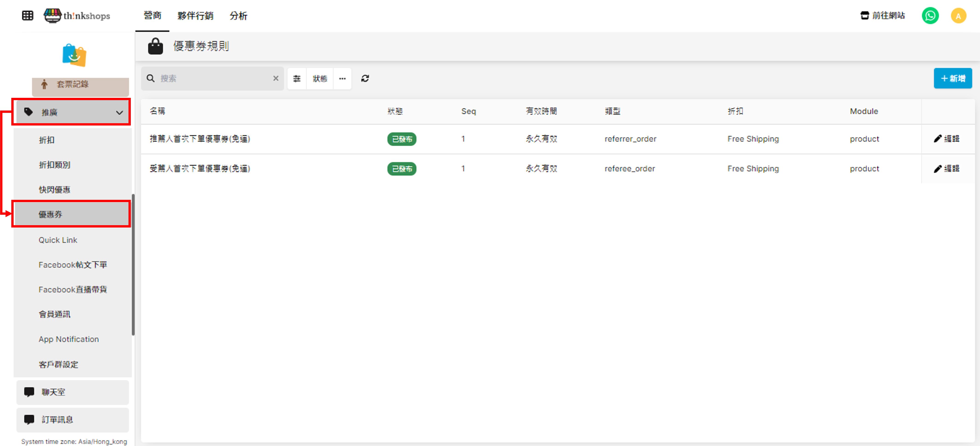Click the refresh icon in toolbar

pos(365,78)
